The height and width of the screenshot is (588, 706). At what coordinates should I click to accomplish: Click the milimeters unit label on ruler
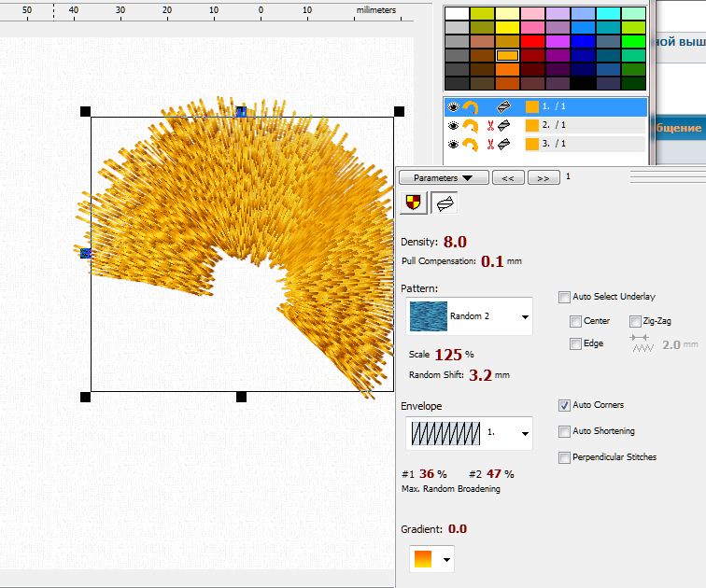(376, 10)
